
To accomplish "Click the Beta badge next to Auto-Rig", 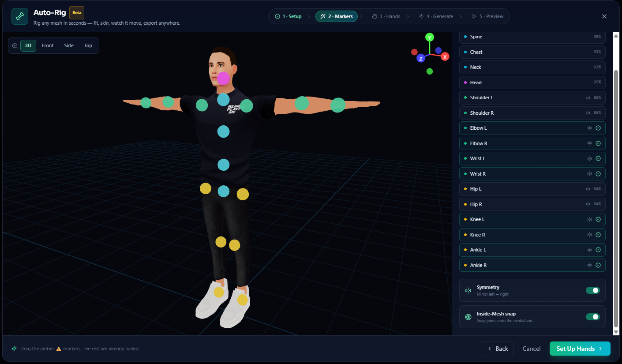I will (77, 12).
